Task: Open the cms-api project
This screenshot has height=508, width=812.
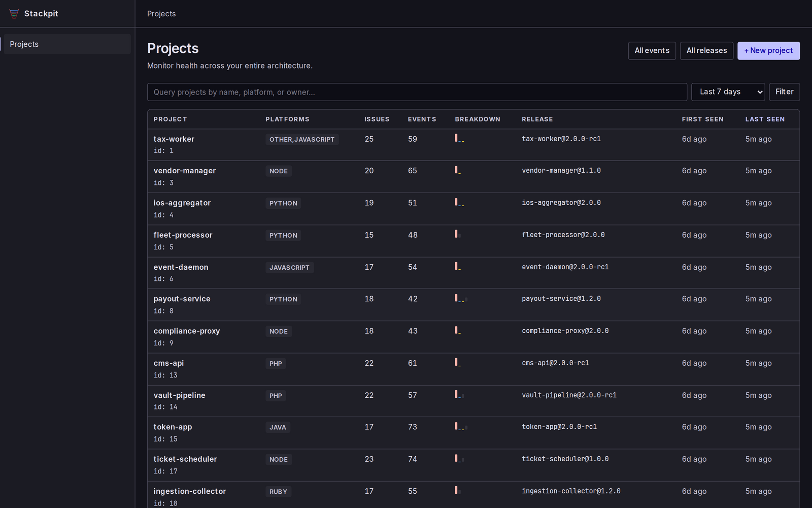Action: pyautogui.click(x=168, y=363)
